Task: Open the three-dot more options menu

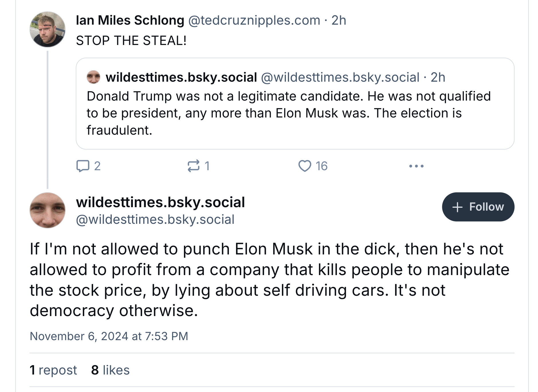Action: [x=416, y=166]
